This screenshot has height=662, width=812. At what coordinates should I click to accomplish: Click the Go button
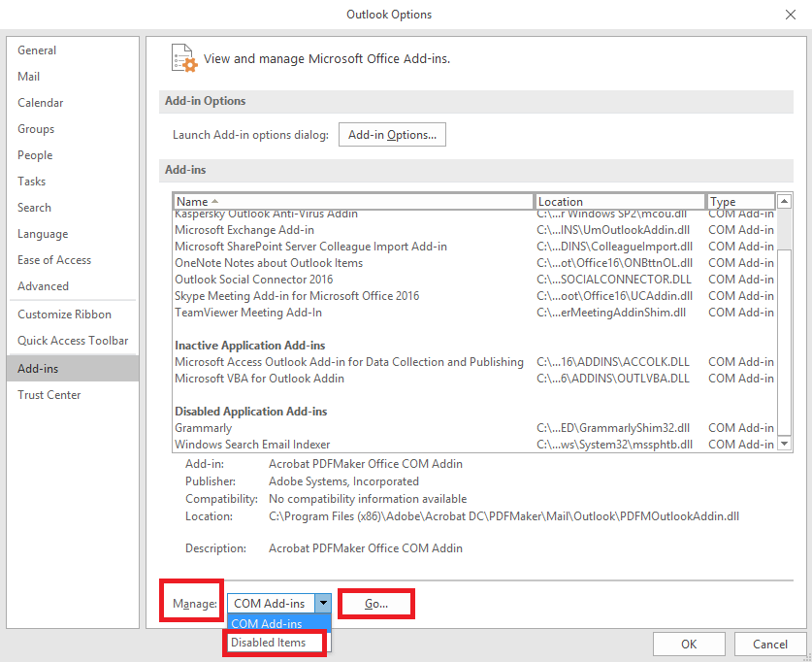[376, 604]
